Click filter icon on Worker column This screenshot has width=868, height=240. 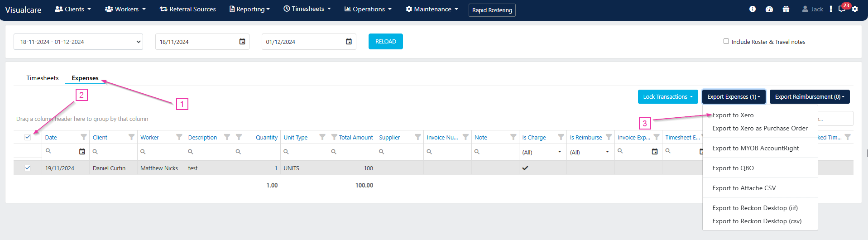(179, 137)
